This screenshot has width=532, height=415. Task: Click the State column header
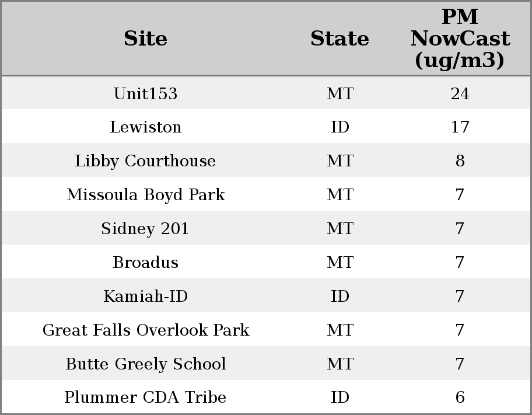tap(339, 39)
